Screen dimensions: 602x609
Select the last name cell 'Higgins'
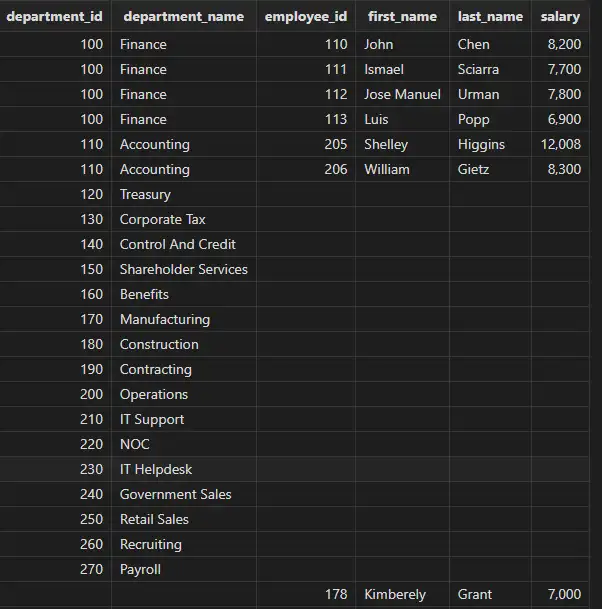point(490,144)
